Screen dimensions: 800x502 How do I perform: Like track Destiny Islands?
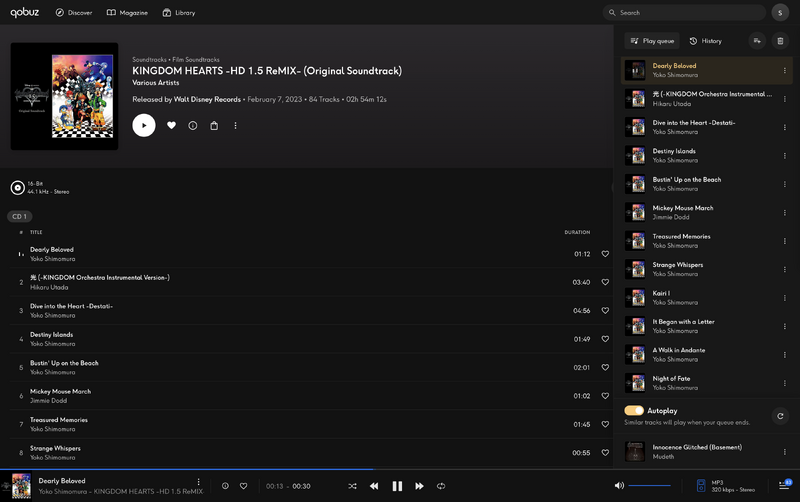[x=605, y=339]
